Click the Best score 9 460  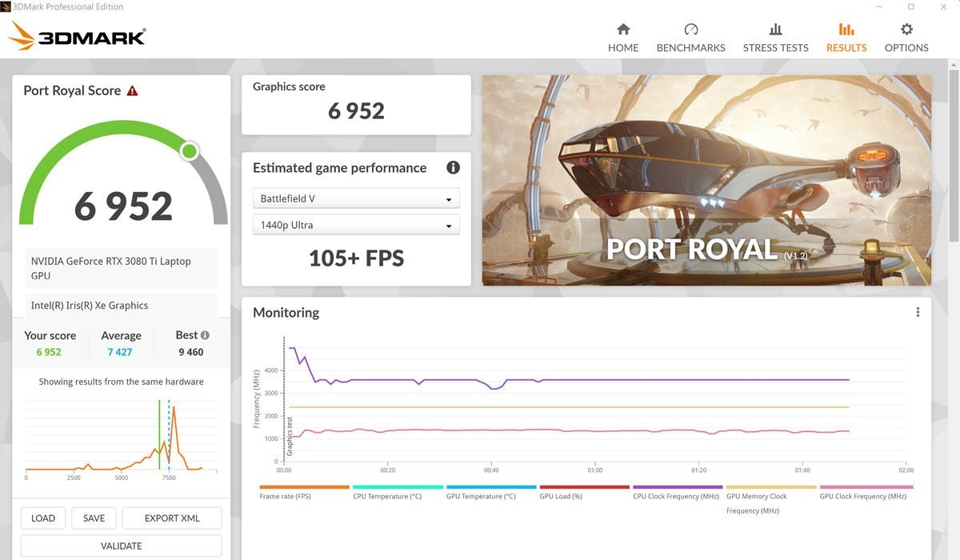pos(191,352)
